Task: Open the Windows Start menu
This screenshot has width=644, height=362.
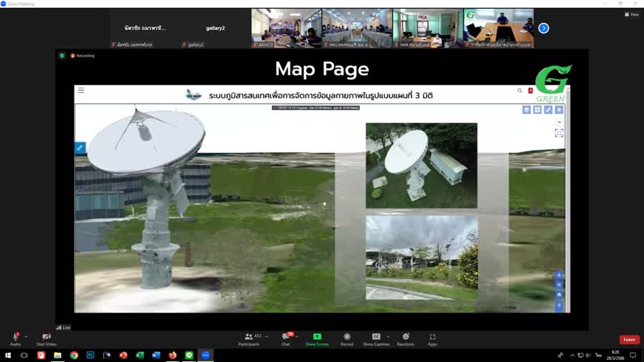Action: [x=8, y=355]
